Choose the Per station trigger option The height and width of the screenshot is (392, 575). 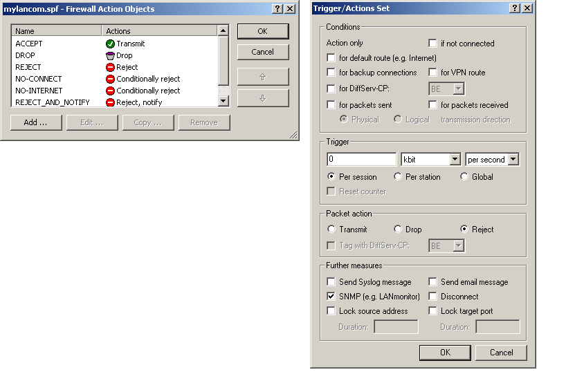coord(398,177)
